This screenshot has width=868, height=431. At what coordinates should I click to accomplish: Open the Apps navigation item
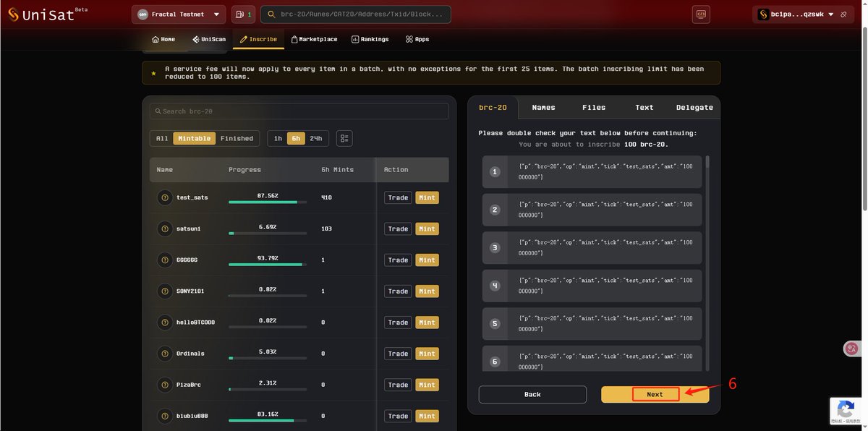point(417,39)
